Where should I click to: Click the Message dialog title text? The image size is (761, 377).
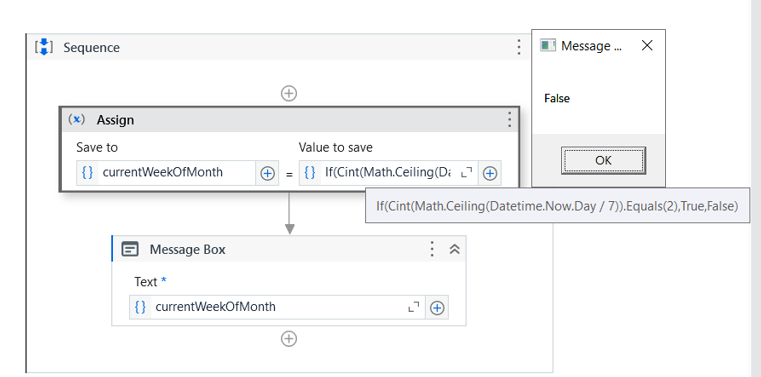click(591, 46)
